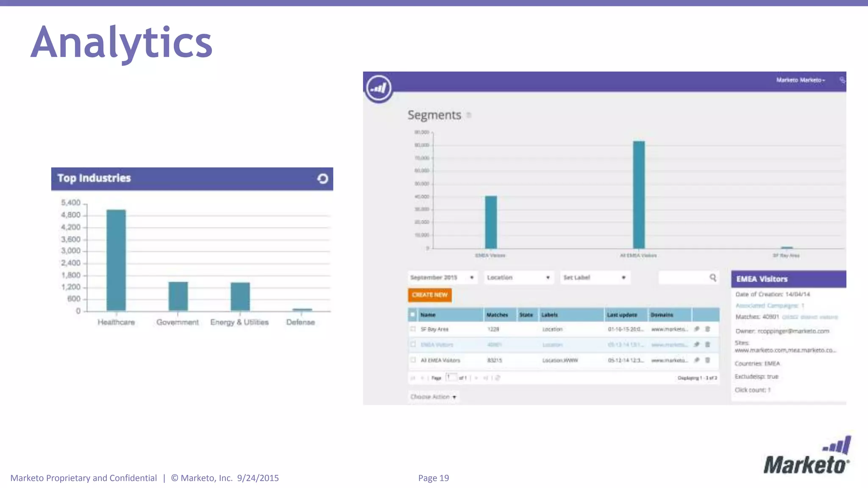The width and height of the screenshot is (868, 488).
Task: Click the search magnifier icon
Action: pos(713,277)
